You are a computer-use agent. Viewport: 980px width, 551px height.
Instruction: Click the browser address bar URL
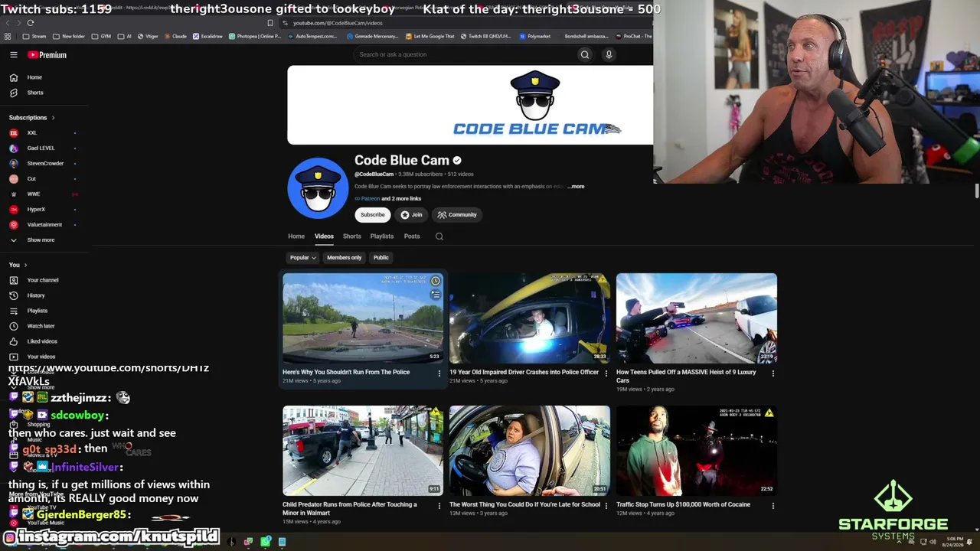tap(338, 23)
